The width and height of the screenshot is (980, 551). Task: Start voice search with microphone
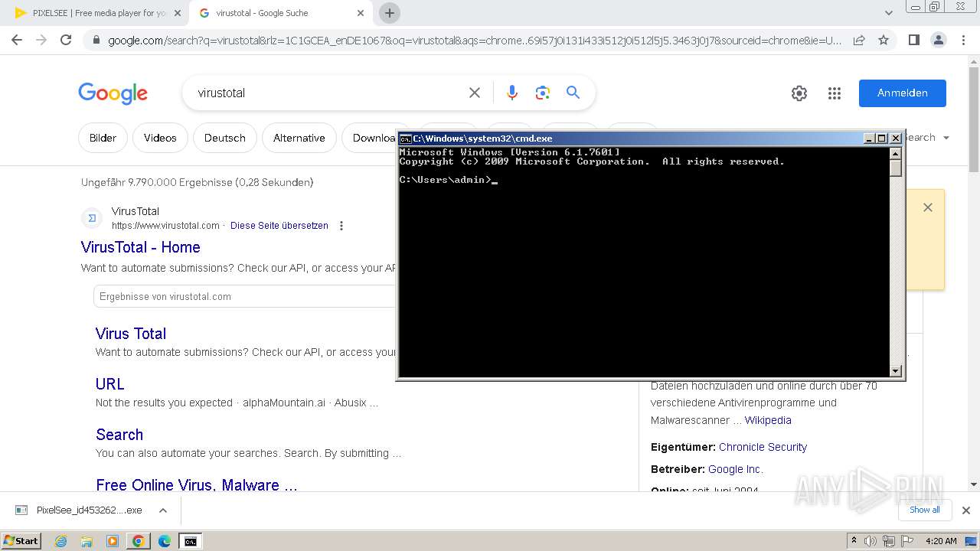point(512,93)
